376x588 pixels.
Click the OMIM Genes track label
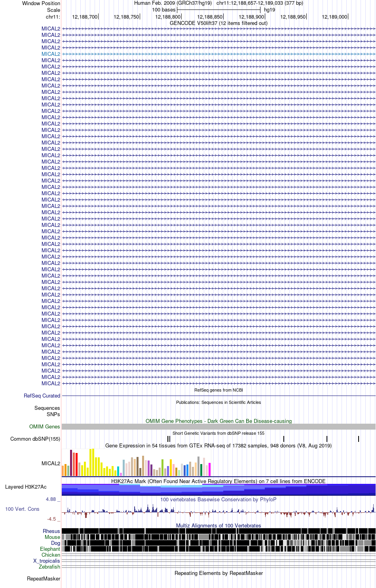point(45,426)
